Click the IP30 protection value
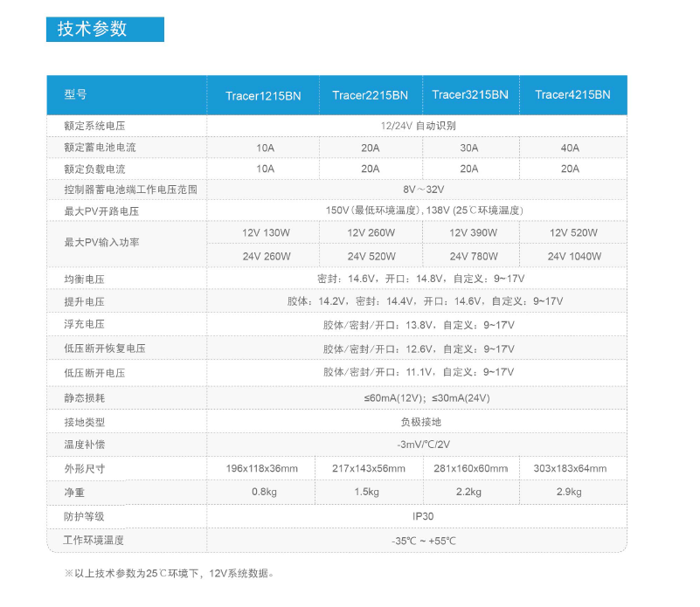700x607 pixels. click(x=423, y=516)
